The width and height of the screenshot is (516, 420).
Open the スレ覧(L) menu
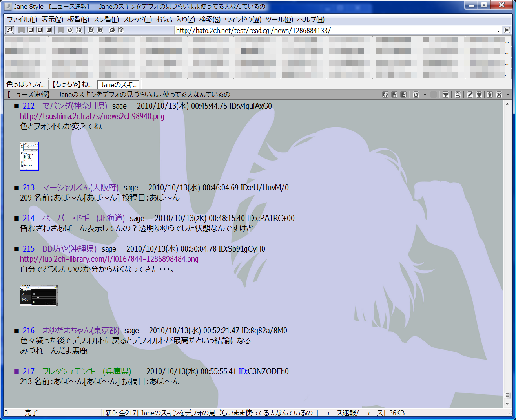pyautogui.click(x=106, y=20)
